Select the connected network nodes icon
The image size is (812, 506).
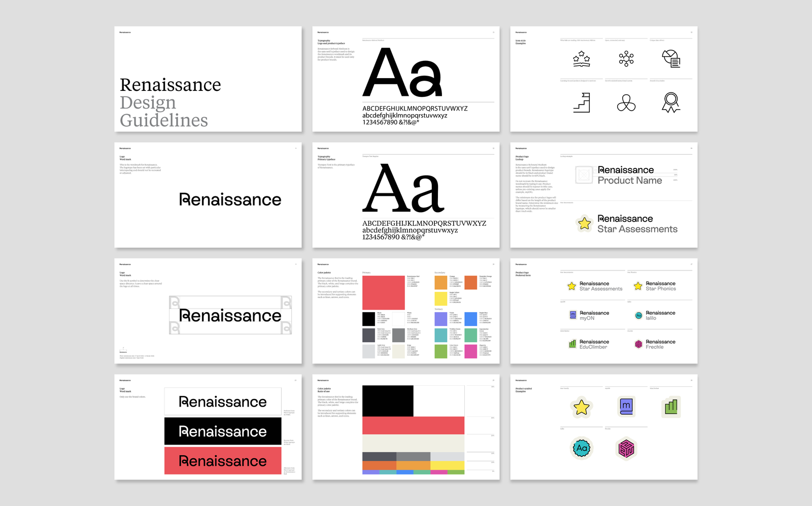pos(626,59)
